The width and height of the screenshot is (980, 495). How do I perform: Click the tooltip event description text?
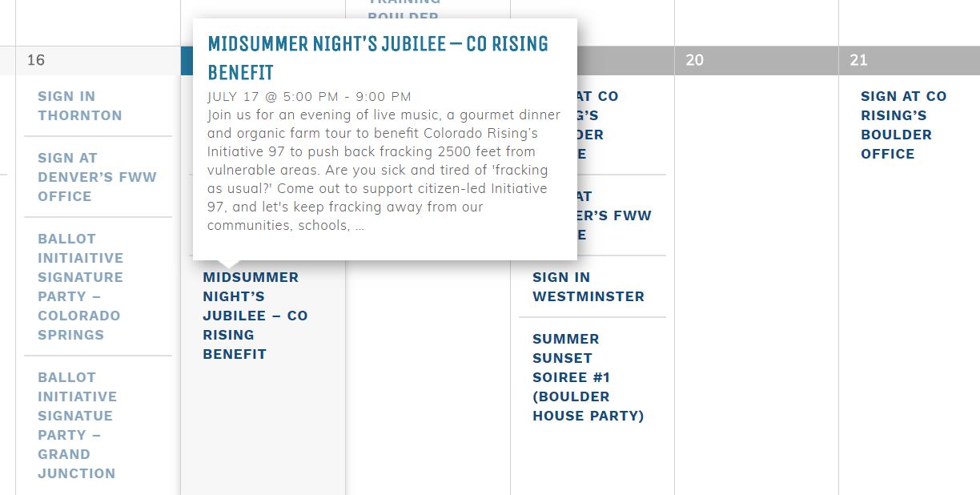pyautogui.click(x=384, y=170)
